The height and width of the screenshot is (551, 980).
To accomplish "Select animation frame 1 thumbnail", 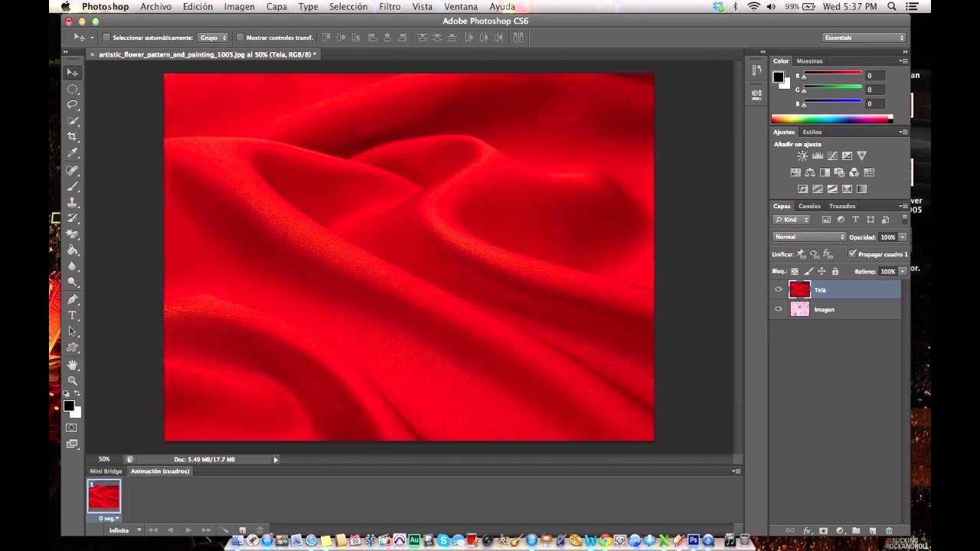I will pos(104,497).
